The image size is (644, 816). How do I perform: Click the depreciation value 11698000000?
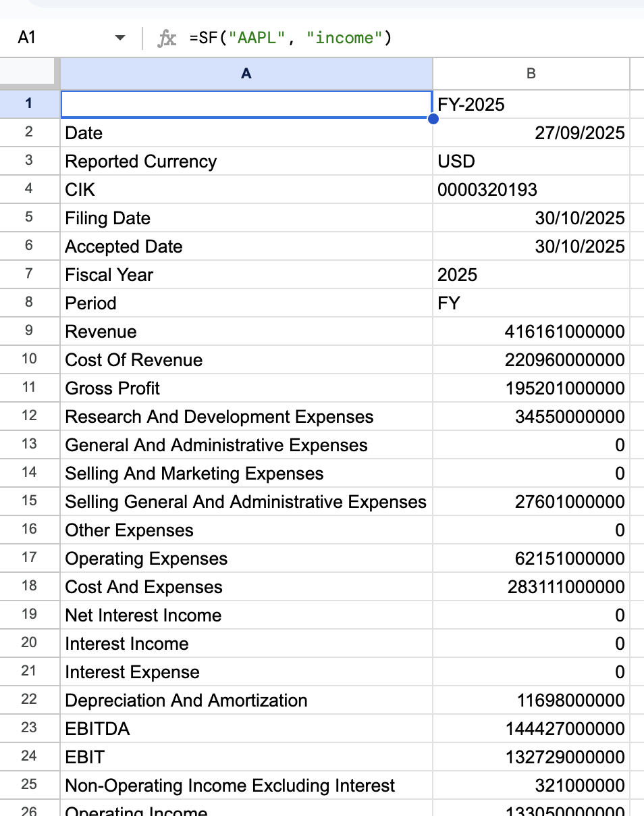(531, 700)
